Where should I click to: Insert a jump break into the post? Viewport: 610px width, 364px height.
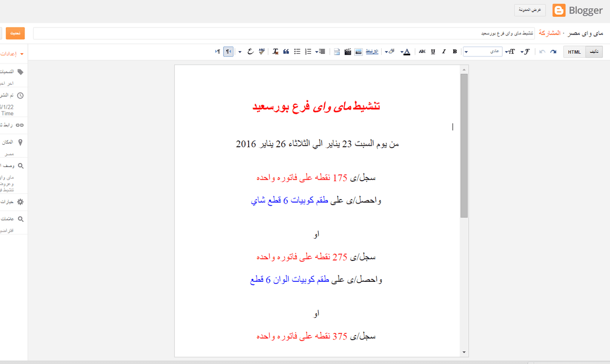tap(336, 51)
